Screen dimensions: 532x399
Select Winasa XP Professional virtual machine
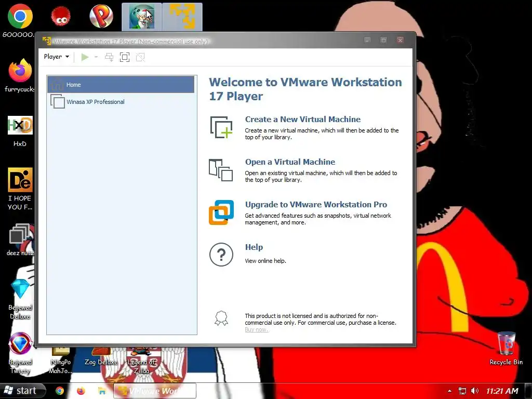pyautogui.click(x=121, y=101)
